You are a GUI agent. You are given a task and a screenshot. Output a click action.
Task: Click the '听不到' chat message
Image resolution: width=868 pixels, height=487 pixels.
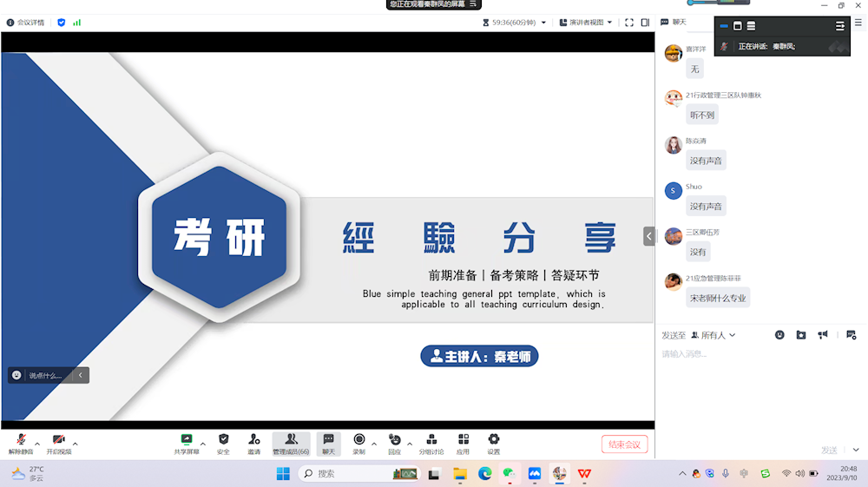702,115
